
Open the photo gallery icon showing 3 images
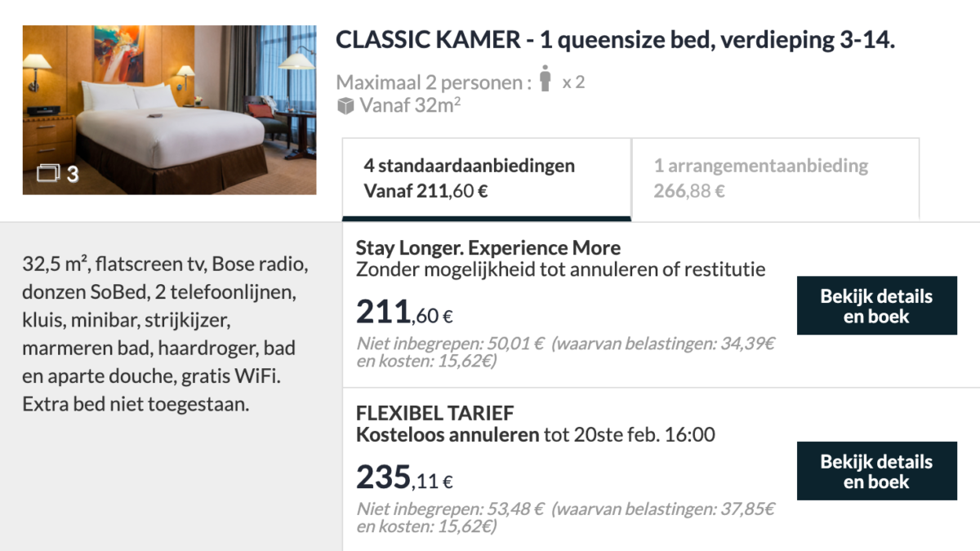pos(51,173)
